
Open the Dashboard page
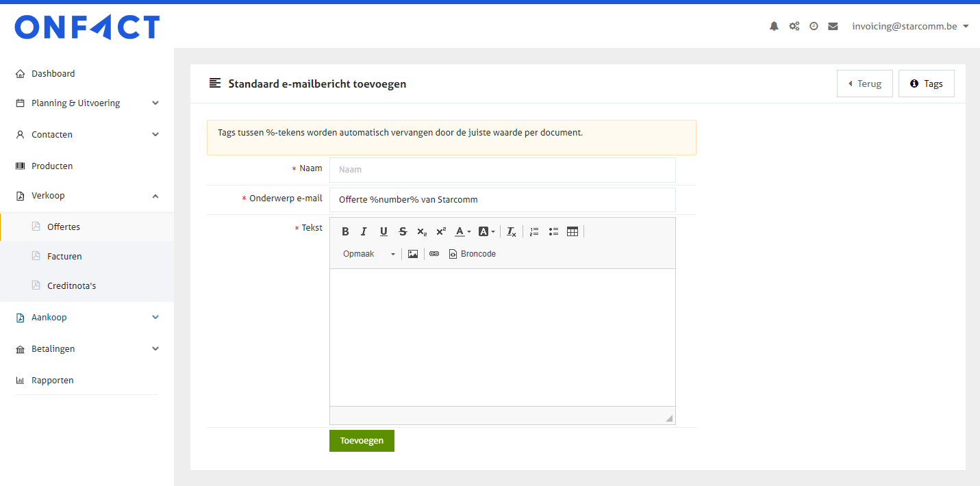coord(53,74)
